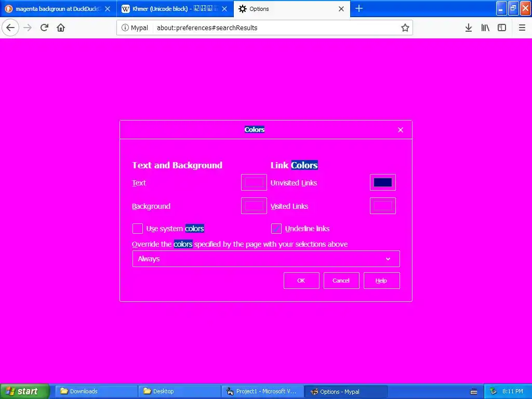This screenshot has width=532, height=399.
Task: Pick the Text color swatch
Action: pyautogui.click(x=254, y=182)
